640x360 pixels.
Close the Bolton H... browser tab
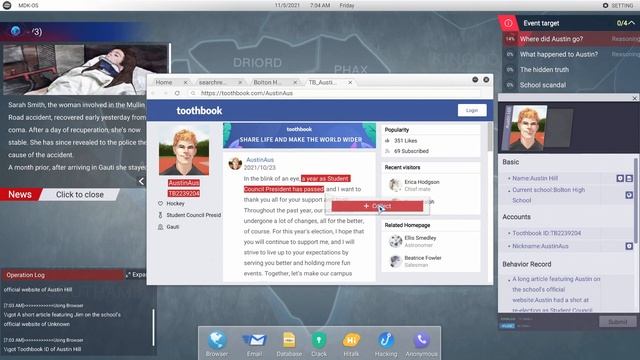point(295,82)
